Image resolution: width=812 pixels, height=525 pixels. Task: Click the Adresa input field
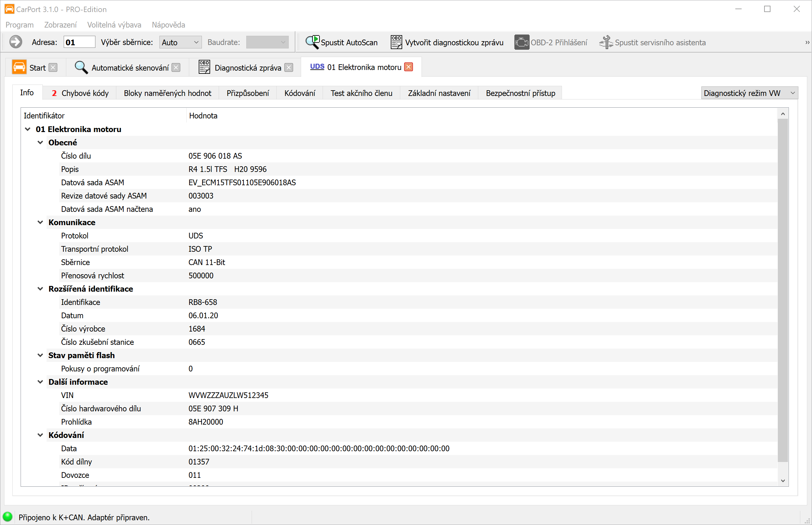tap(79, 42)
